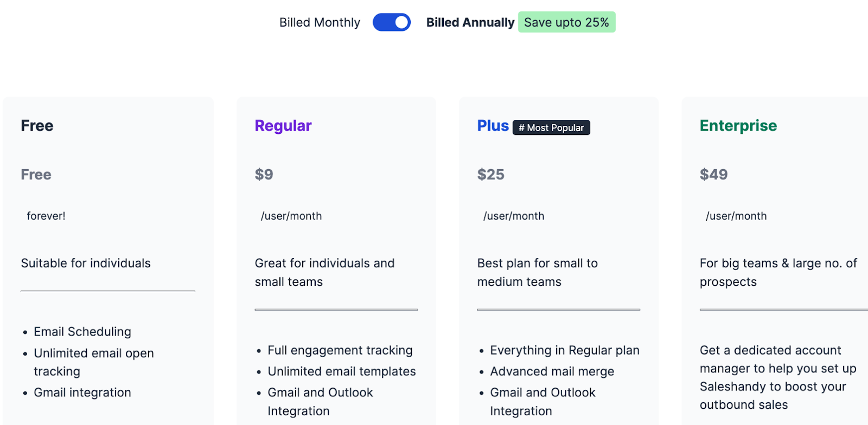Click Unlimited email open tracking feature
The height and width of the screenshot is (425, 868).
(x=94, y=362)
